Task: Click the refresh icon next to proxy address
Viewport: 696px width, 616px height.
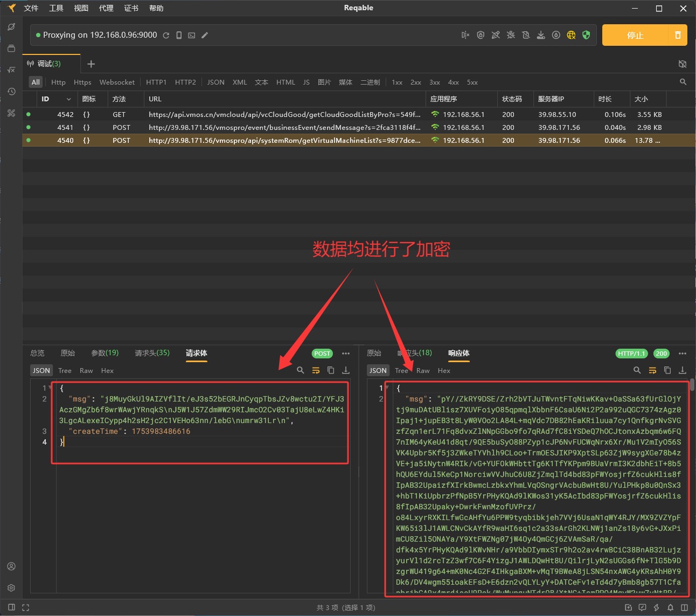Action: pyautogui.click(x=166, y=36)
